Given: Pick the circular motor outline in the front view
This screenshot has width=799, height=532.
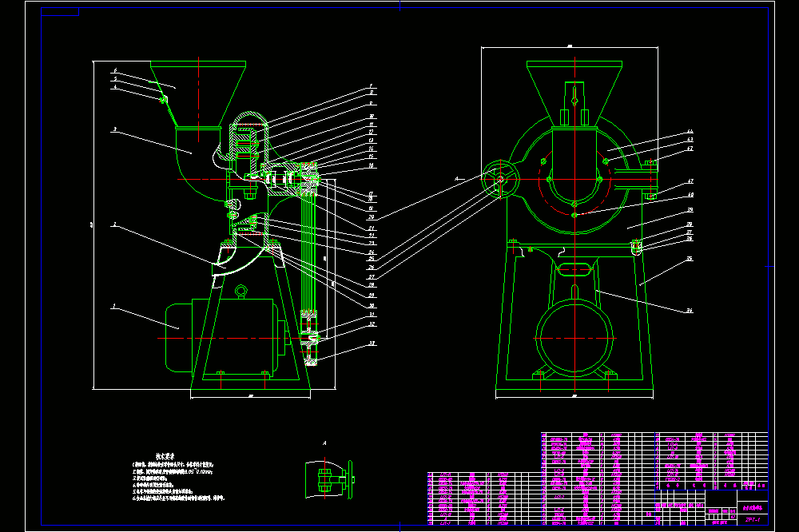Looking at the screenshot, I should pos(574,338).
